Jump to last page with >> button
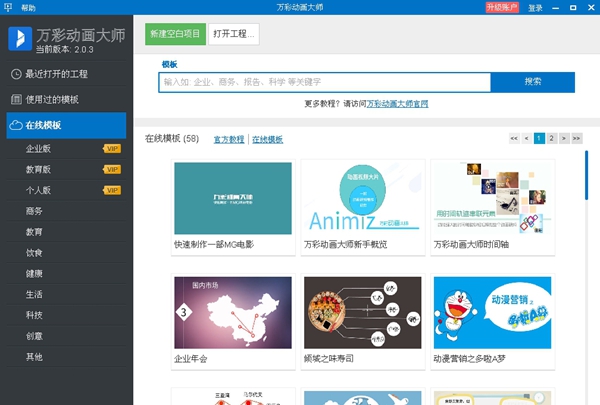Viewport: 600px width, 405px height. point(578,138)
